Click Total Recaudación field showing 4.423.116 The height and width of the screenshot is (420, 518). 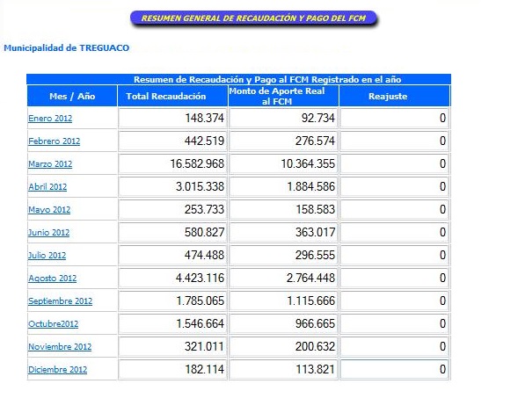(172, 279)
